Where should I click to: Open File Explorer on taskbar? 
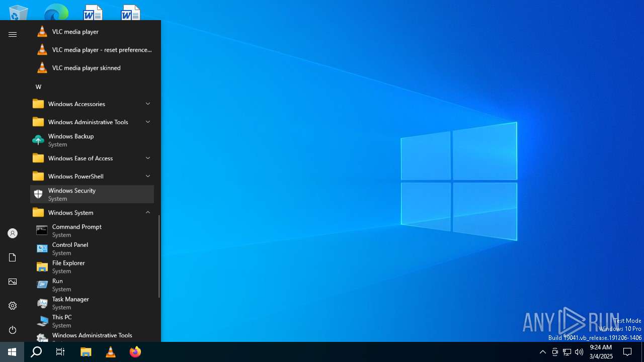(86, 352)
